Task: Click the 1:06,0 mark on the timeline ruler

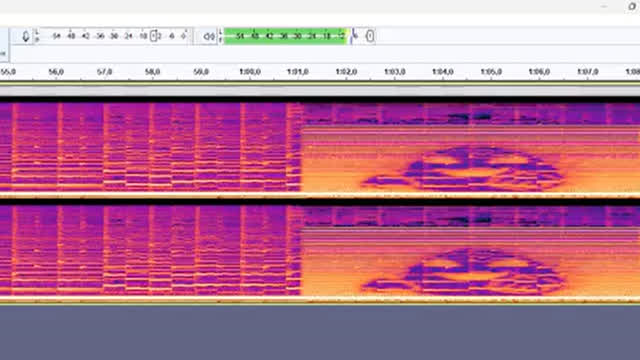Action: [x=539, y=72]
